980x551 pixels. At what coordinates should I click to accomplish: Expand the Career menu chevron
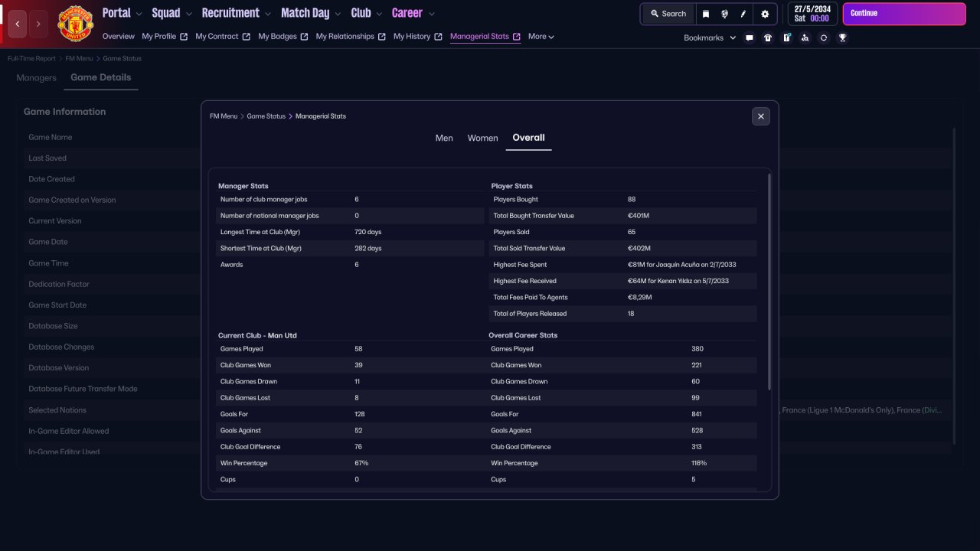(432, 14)
